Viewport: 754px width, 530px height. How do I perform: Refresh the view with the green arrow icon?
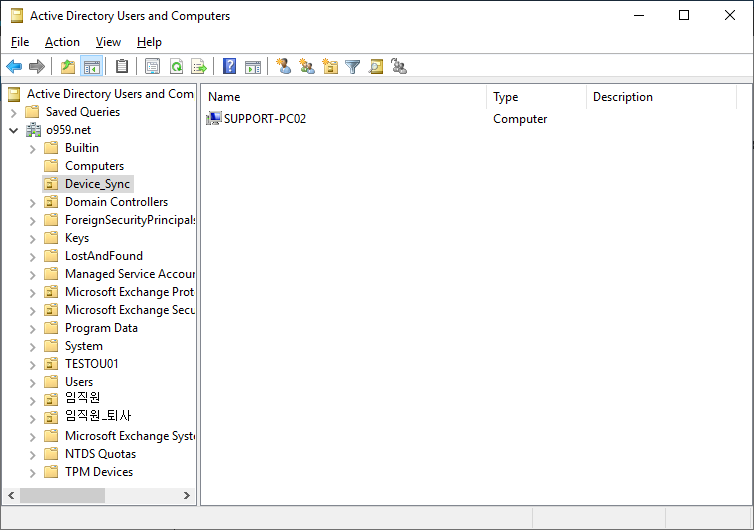point(176,66)
